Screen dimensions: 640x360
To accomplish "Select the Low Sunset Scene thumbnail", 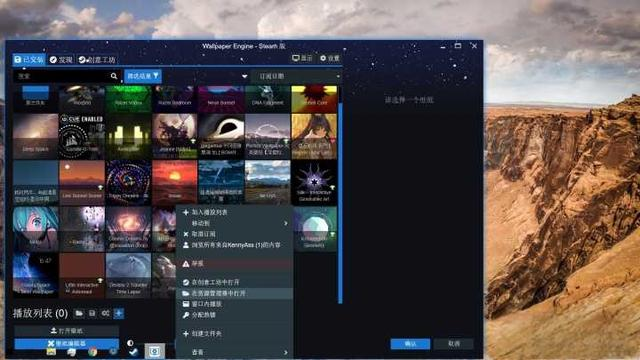I will pyautogui.click(x=82, y=182).
